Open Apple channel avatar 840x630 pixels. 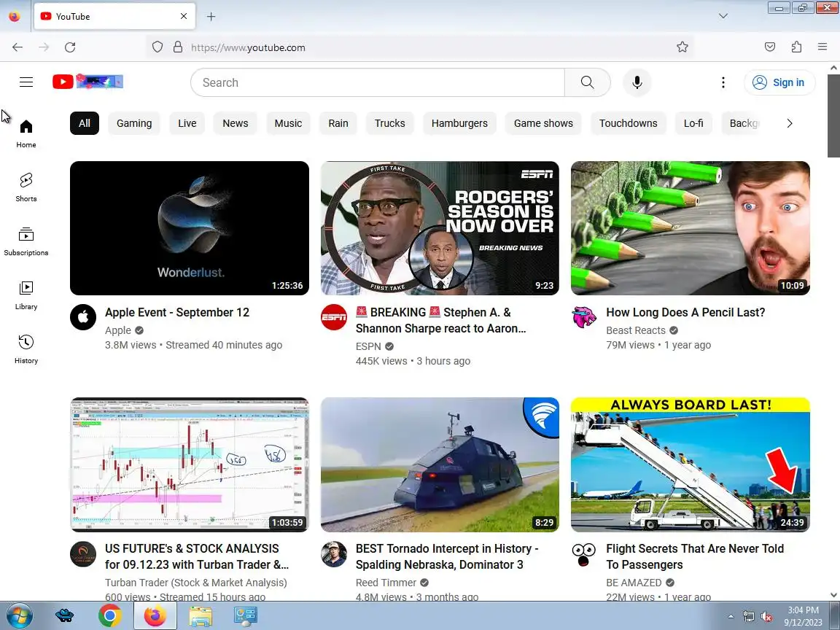83,317
